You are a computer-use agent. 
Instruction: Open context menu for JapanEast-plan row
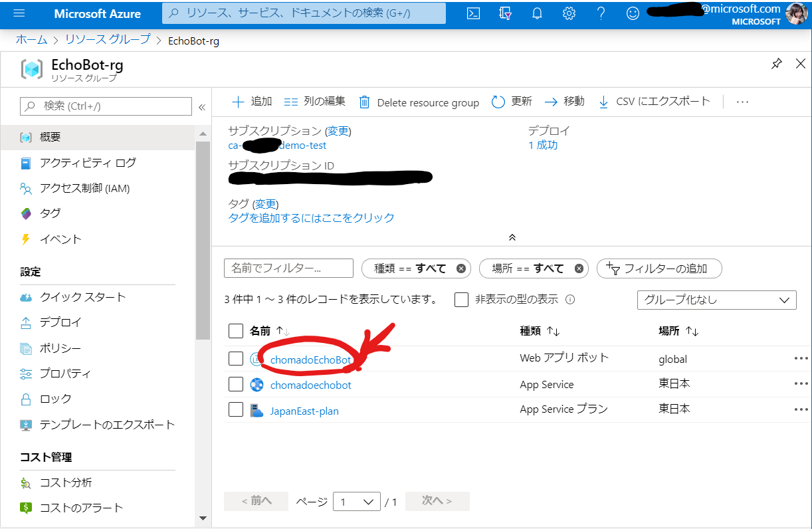click(801, 409)
